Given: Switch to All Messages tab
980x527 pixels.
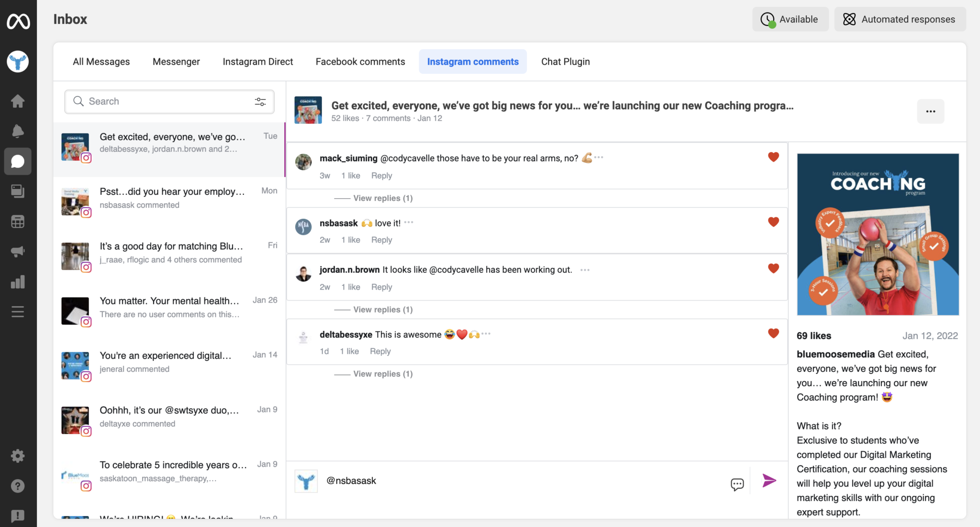Looking at the screenshot, I should pyautogui.click(x=101, y=62).
